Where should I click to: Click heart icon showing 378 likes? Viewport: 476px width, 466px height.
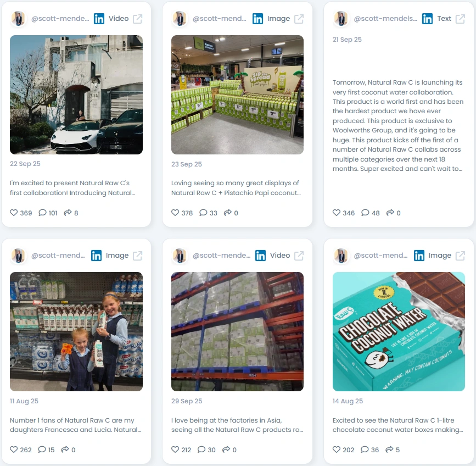(x=175, y=213)
